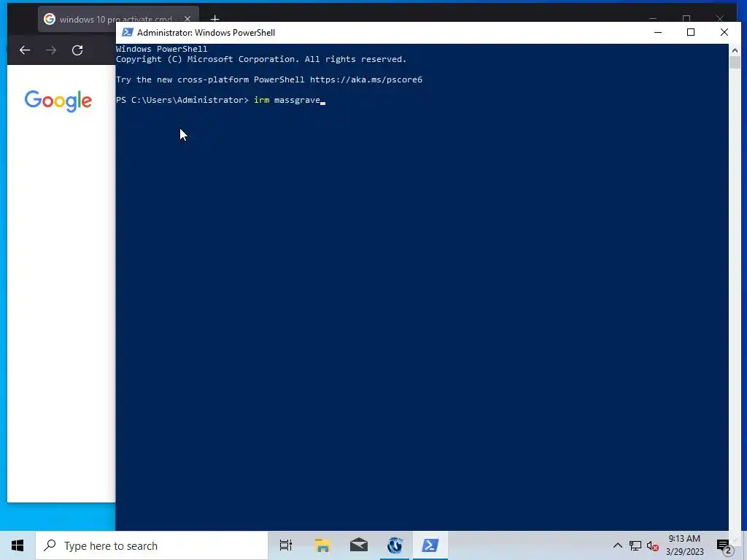
Task: Click the Google favicon on the browser tab
Action: [x=50, y=19]
